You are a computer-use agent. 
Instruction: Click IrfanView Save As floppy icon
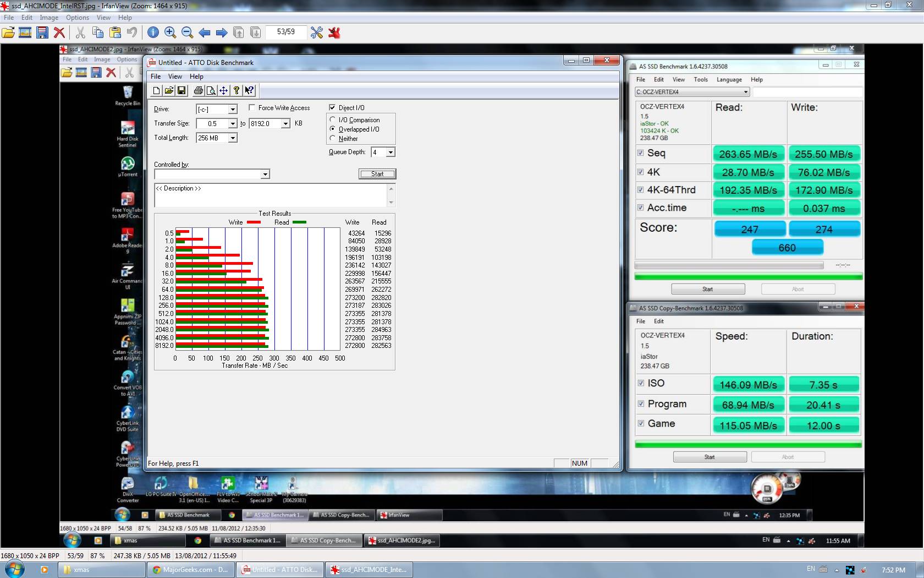click(42, 32)
